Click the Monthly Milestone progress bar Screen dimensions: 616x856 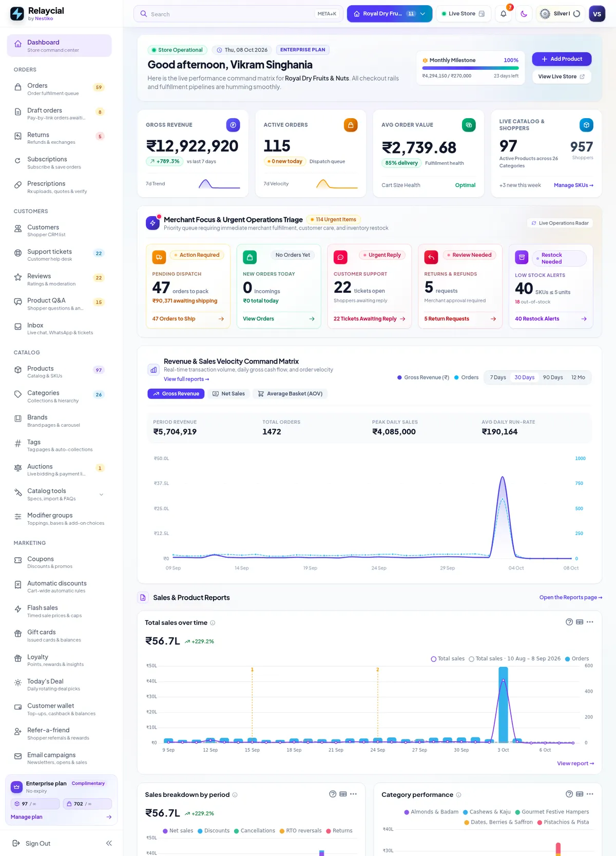[x=470, y=68]
